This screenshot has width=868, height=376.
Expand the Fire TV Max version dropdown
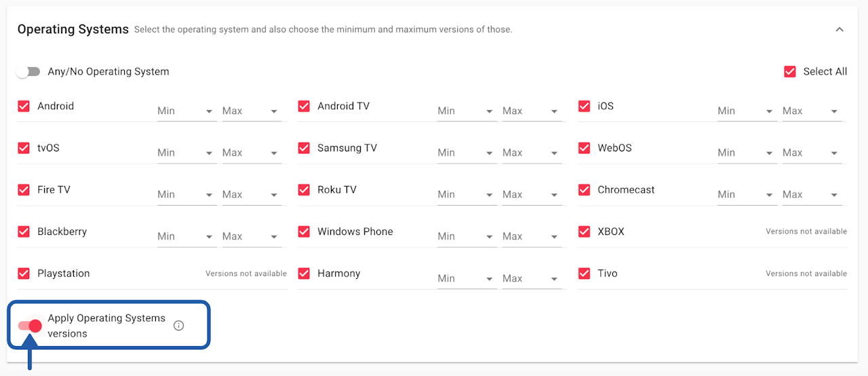[x=251, y=195]
